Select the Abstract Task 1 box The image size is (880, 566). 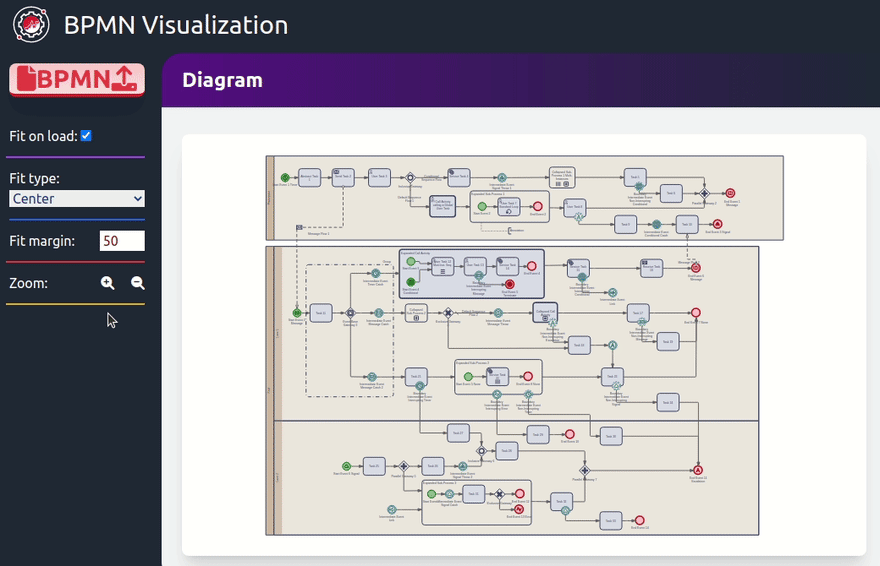tap(309, 177)
